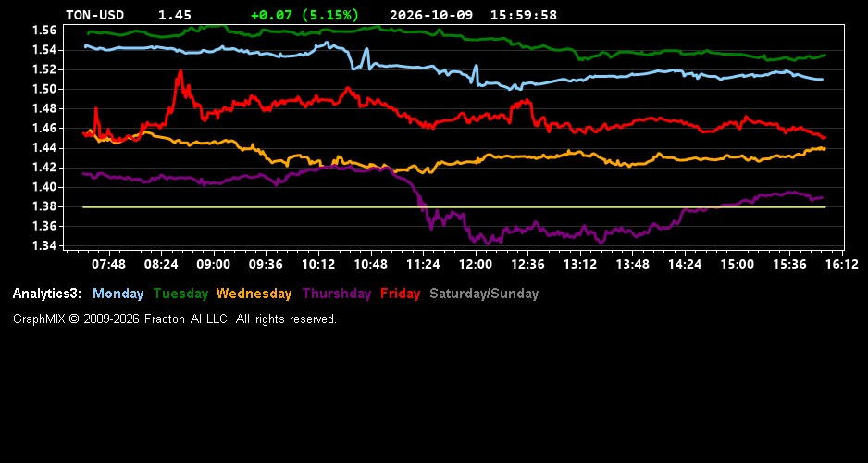Click the 1.56 y-axis label
The width and height of the screenshot is (868, 463).
(x=44, y=31)
